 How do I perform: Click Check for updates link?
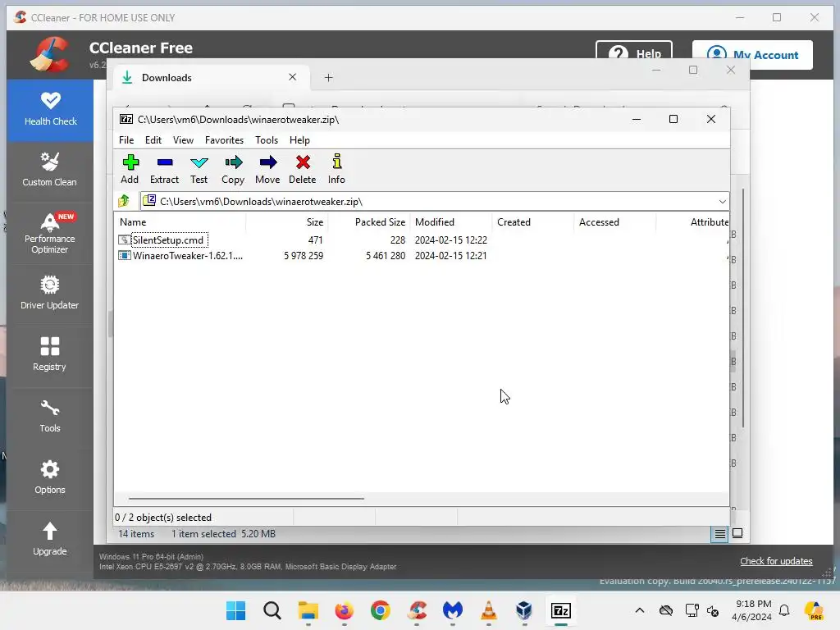pyautogui.click(x=776, y=561)
